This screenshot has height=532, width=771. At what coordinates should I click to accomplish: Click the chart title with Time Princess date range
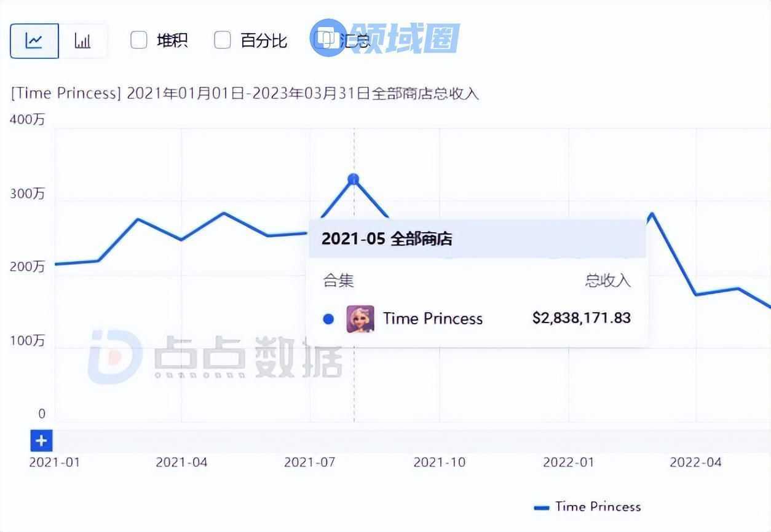pyautogui.click(x=245, y=93)
